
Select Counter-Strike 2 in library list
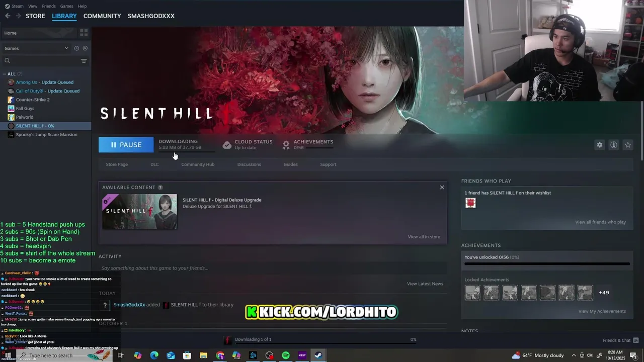coord(33,100)
